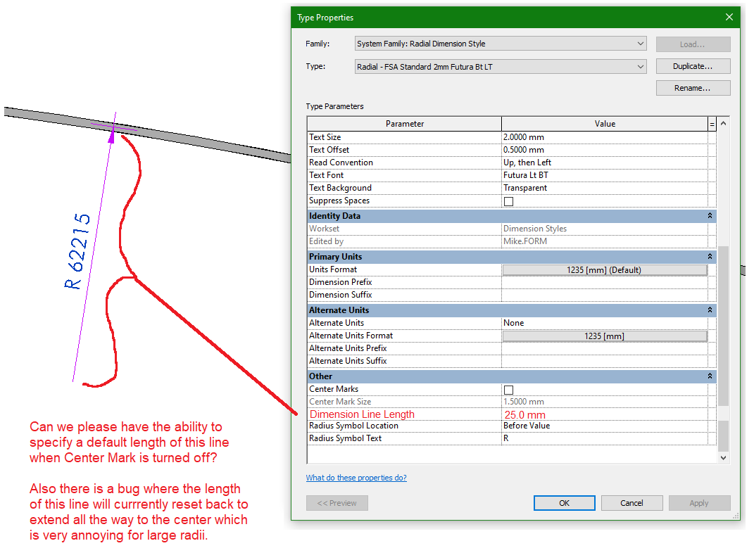This screenshot has width=754, height=560.
Task: Click the Rename button
Action: pos(693,87)
